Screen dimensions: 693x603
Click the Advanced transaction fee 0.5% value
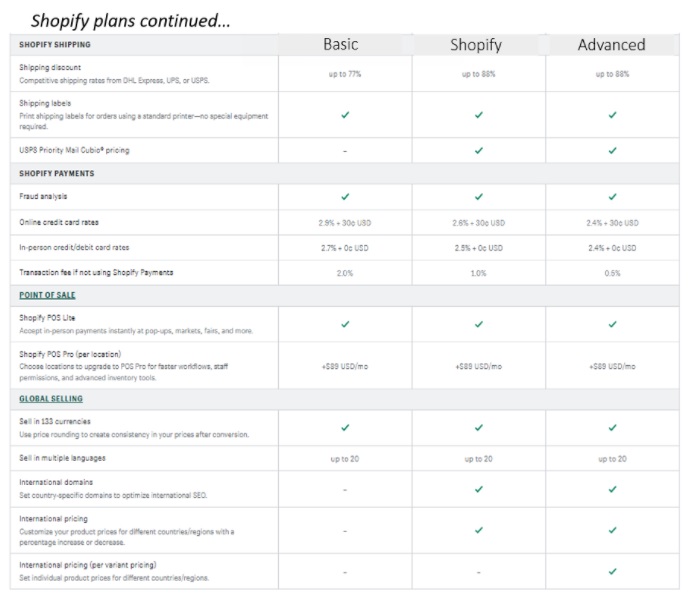(x=613, y=273)
